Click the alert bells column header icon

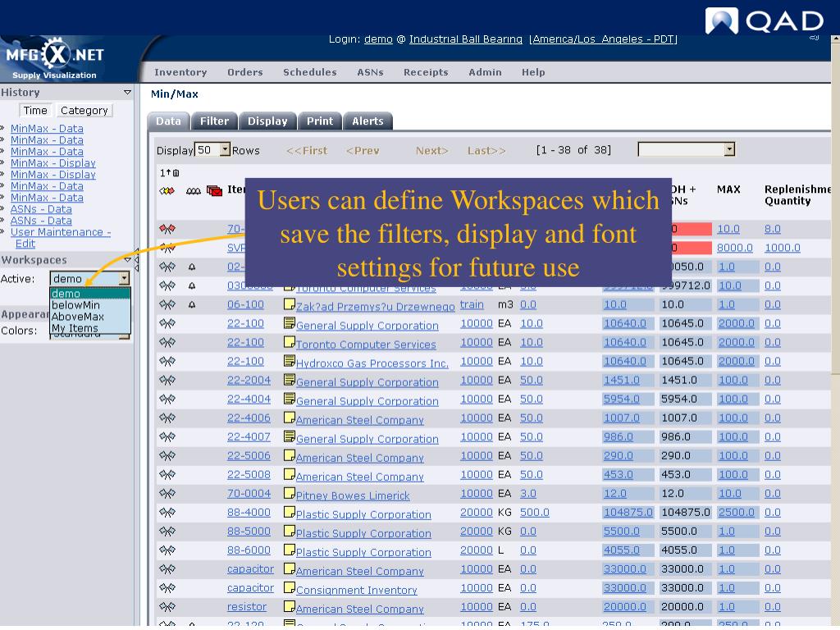[x=194, y=191]
